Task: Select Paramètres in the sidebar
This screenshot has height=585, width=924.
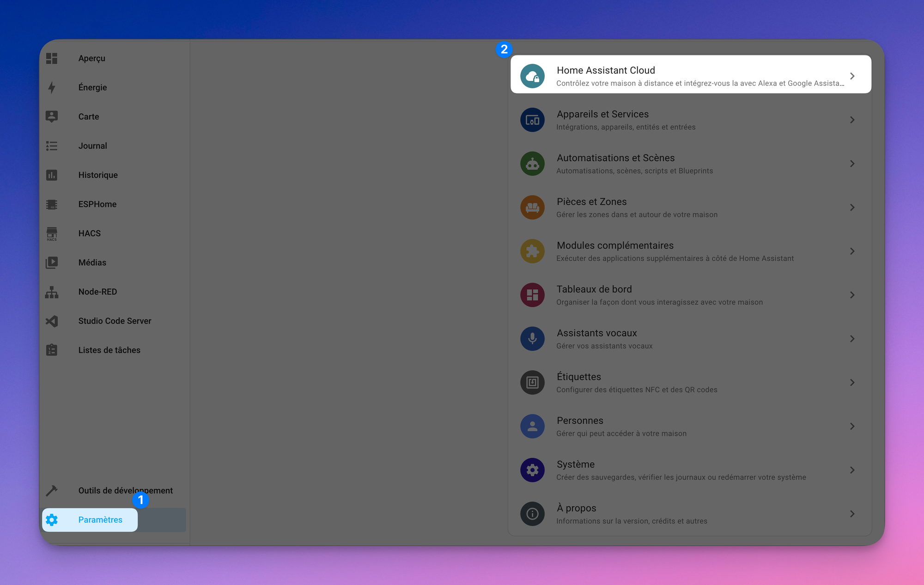Action: (x=100, y=520)
